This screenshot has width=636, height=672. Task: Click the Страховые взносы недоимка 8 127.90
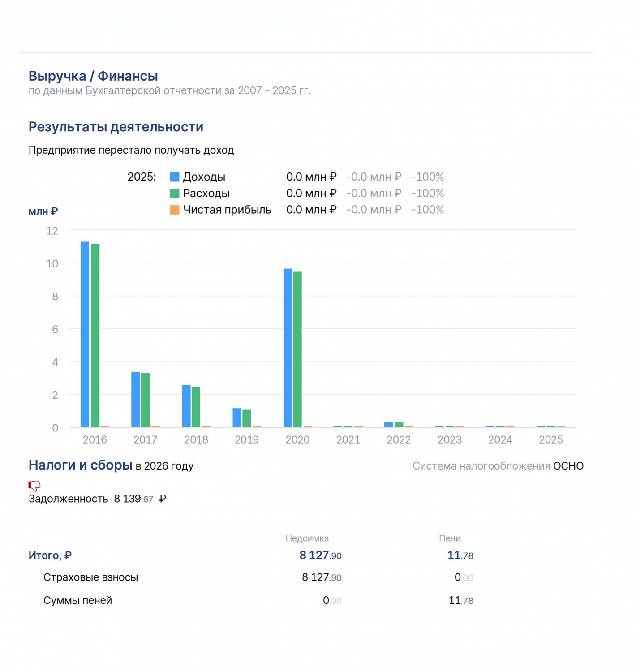point(322,577)
